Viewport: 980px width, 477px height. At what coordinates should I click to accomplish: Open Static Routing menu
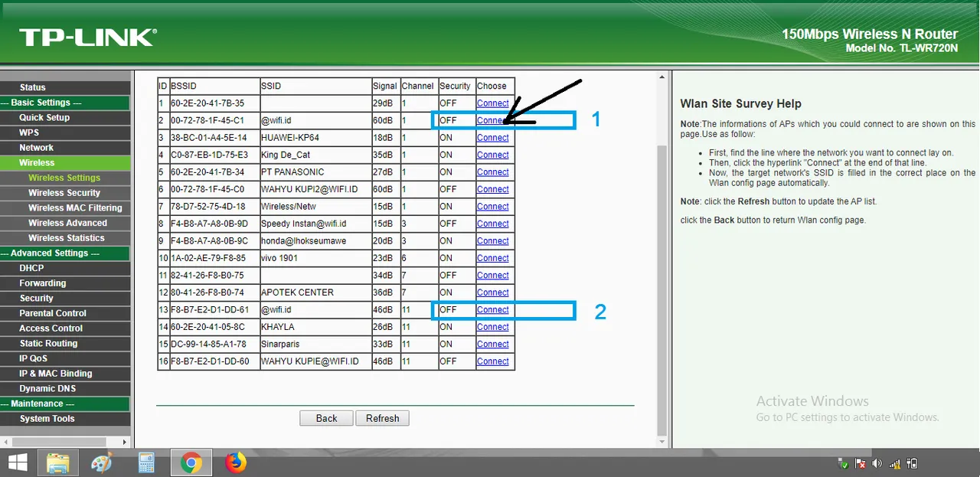tap(48, 343)
